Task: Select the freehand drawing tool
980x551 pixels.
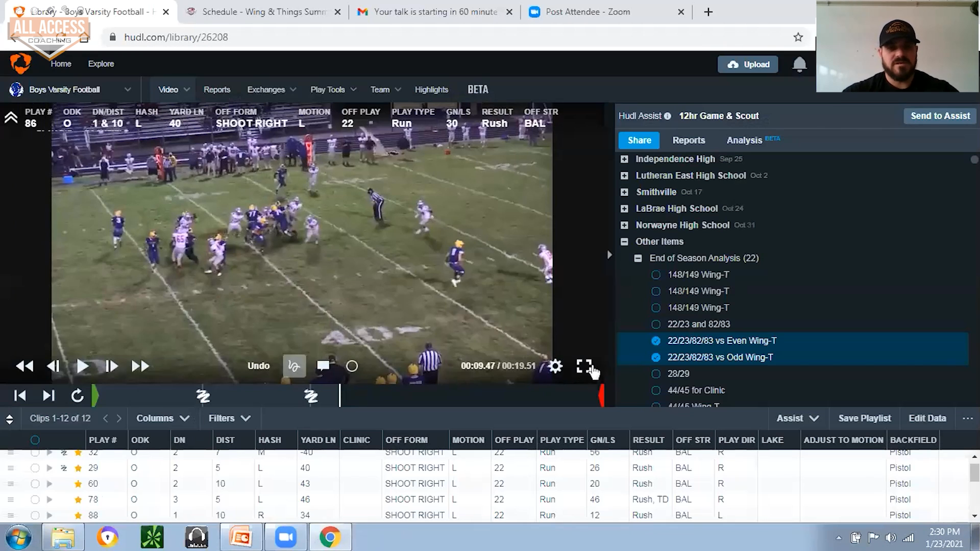Action: coord(294,366)
